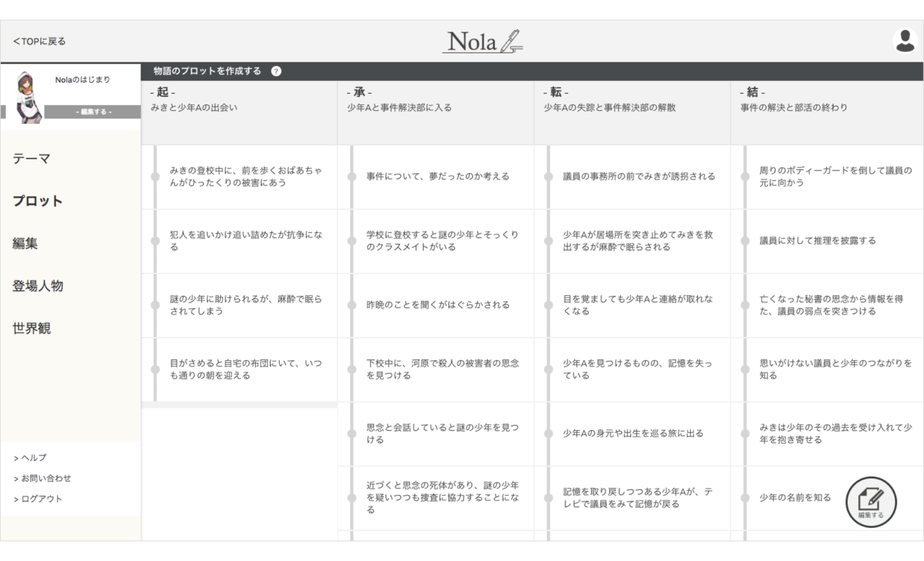Open the 編集 section
The height and width of the screenshot is (561, 924).
pyautogui.click(x=25, y=243)
